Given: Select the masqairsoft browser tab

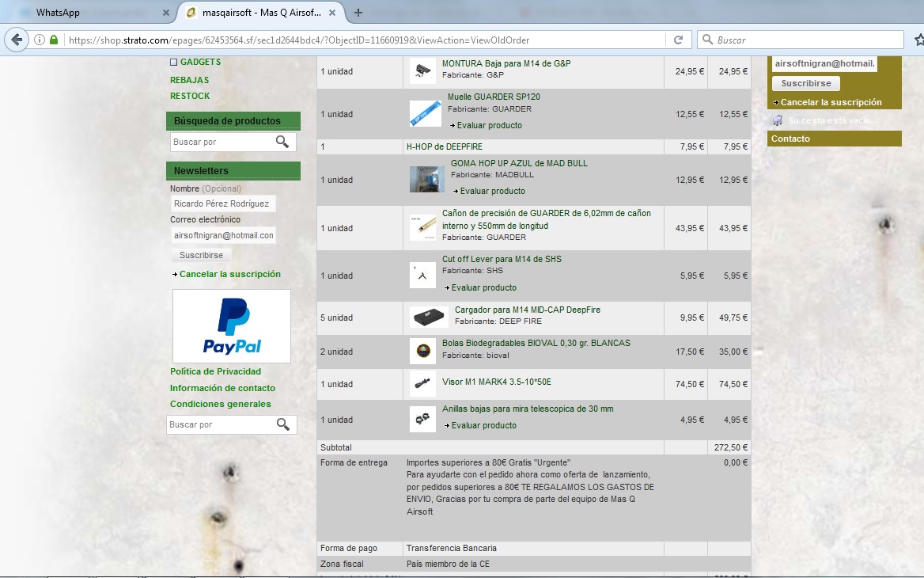Looking at the screenshot, I should point(261,13).
